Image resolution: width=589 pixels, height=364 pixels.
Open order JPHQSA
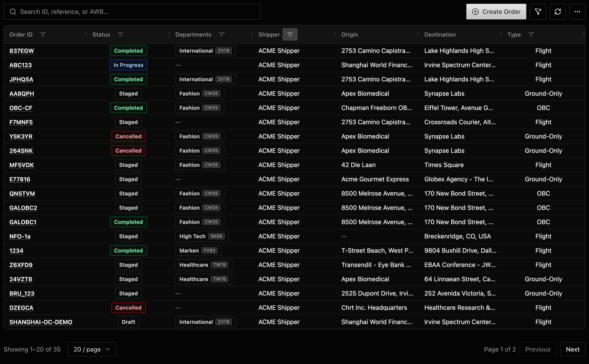click(x=21, y=79)
